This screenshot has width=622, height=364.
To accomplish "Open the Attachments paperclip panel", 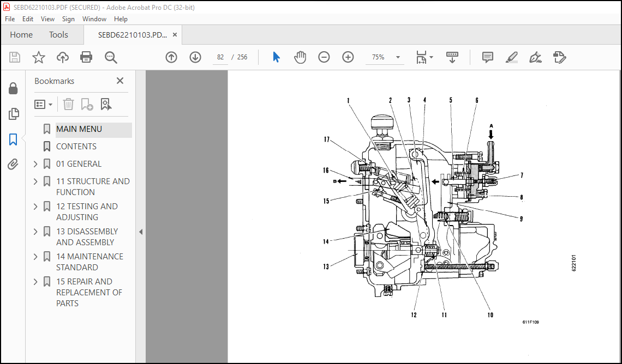I will [13, 164].
